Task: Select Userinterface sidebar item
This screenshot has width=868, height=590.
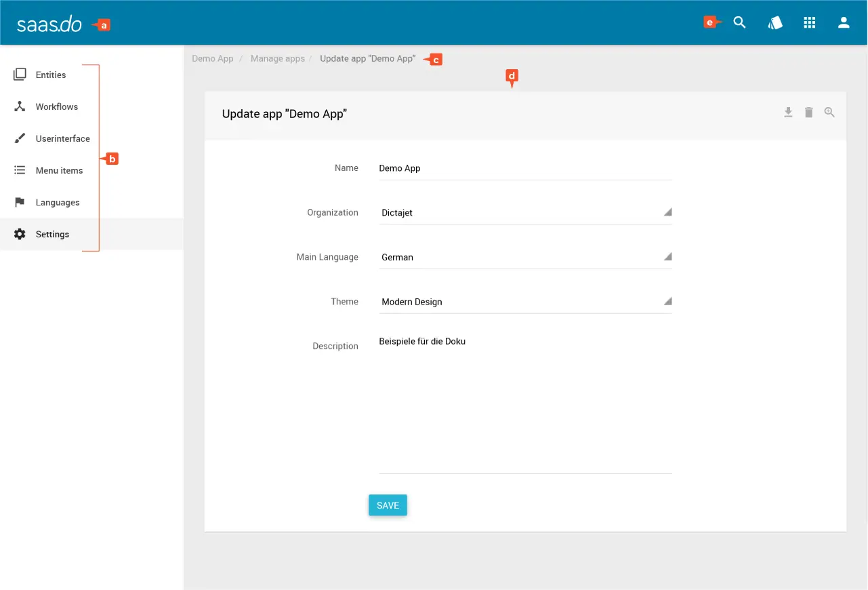Action: pos(62,138)
